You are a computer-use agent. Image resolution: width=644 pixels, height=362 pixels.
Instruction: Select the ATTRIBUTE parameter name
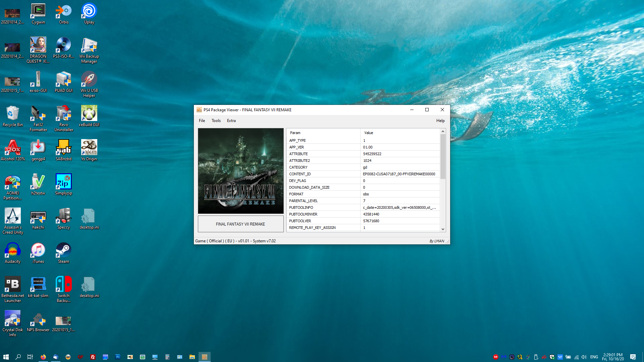click(298, 154)
